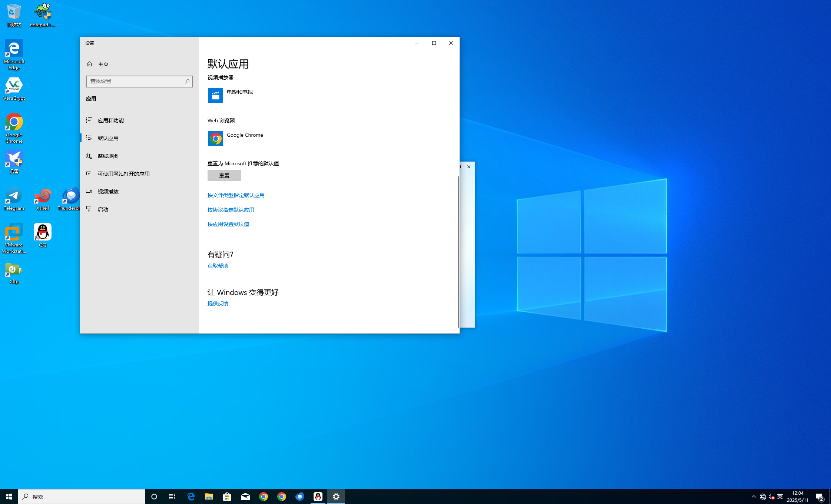Open Cortana from the taskbar
The height and width of the screenshot is (504, 831).
point(154,497)
